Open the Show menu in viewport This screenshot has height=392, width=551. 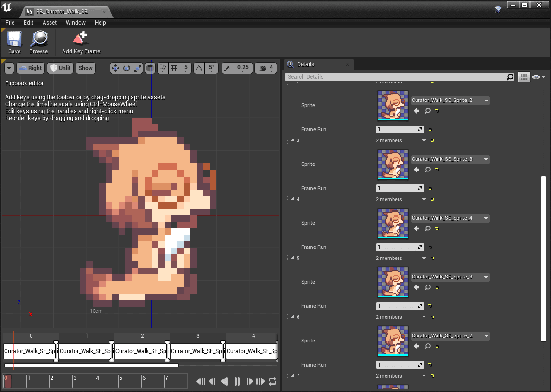[85, 68]
